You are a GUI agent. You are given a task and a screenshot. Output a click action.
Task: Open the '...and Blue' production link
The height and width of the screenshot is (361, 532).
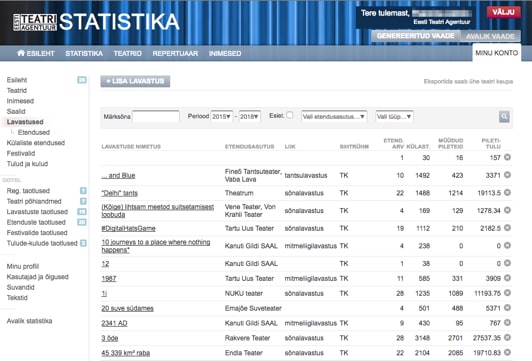click(118, 175)
